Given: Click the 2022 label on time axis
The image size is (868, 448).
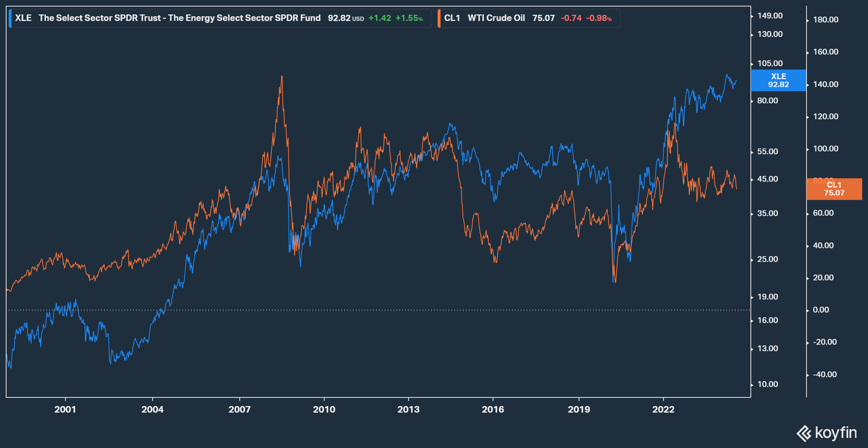Looking at the screenshot, I should [663, 409].
